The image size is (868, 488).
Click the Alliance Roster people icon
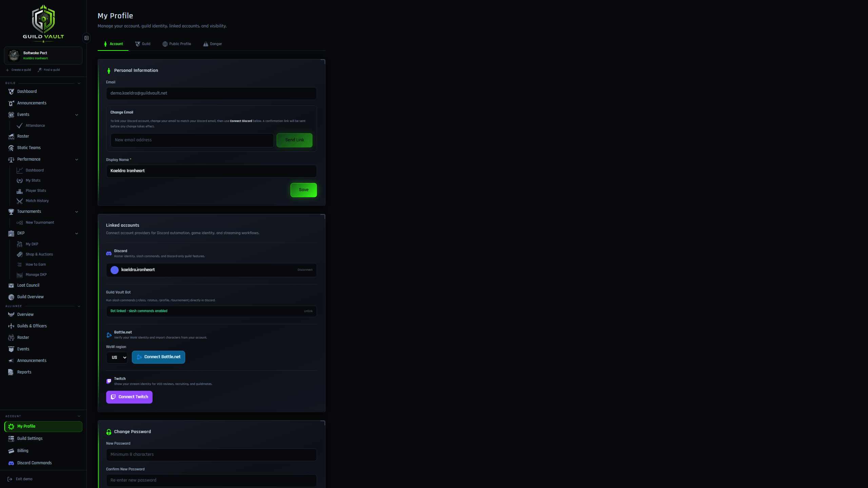pyautogui.click(x=11, y=338)
